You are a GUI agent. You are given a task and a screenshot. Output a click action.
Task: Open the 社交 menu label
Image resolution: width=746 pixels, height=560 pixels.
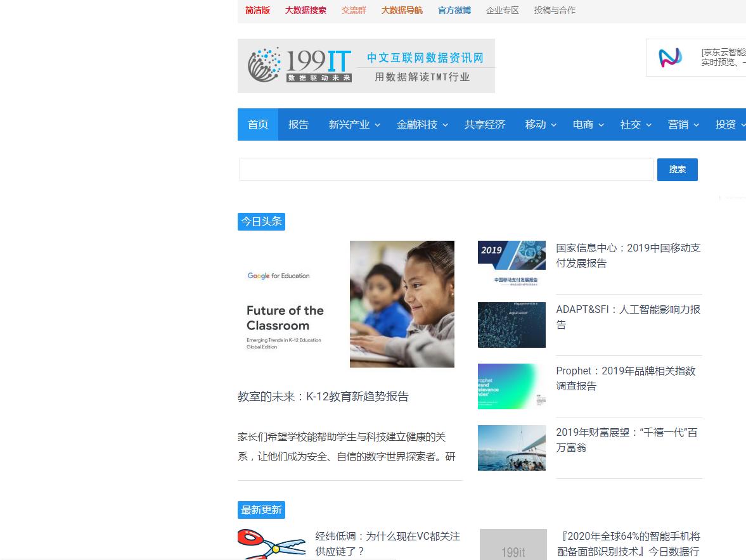coord(631,125)
